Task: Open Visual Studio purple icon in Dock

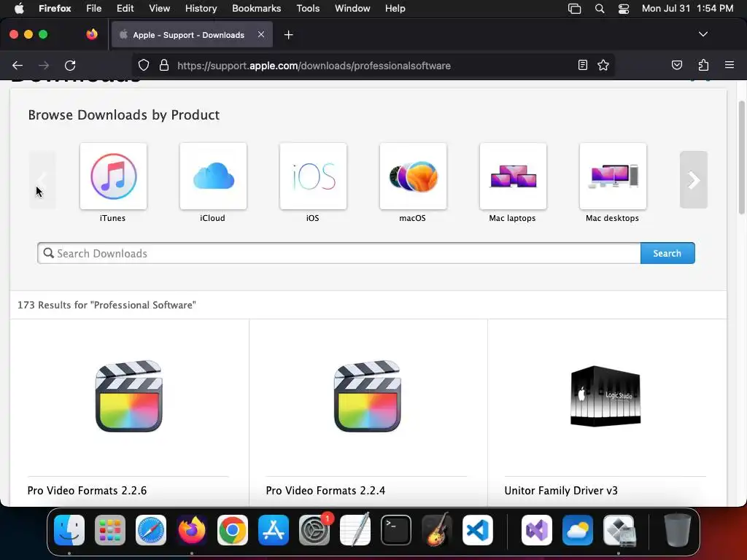Action: tap(537, 530)
